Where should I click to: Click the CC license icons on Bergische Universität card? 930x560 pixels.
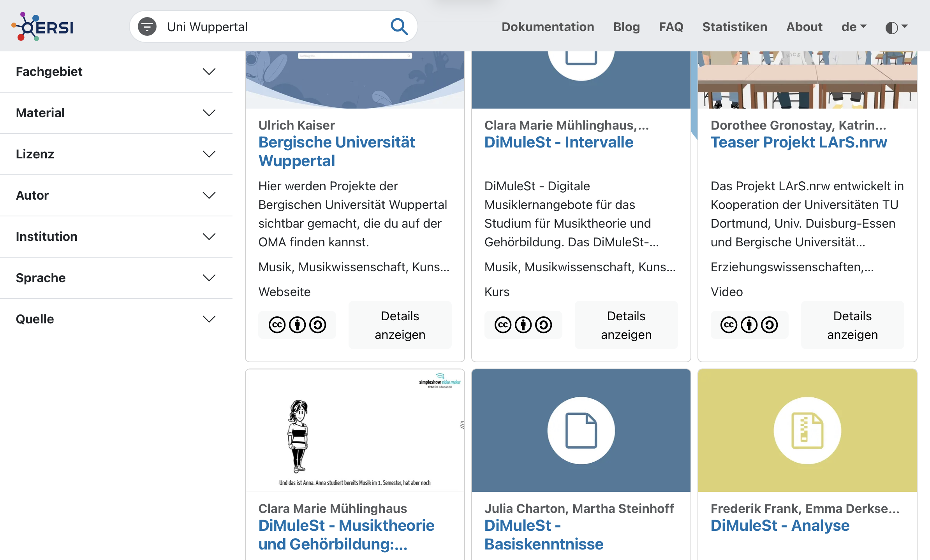click(297, 325)
